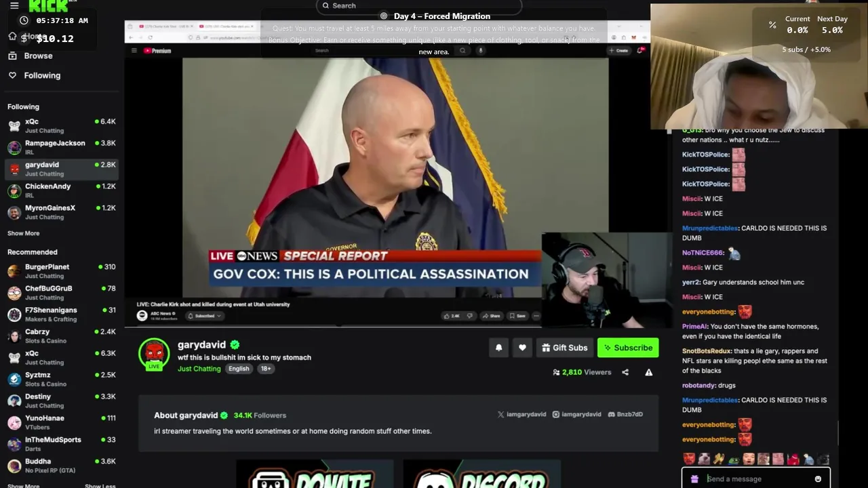Screen dimensions: 868x488
Task: Click username PrimeAI in chat
Action: [x=695, y=327]
